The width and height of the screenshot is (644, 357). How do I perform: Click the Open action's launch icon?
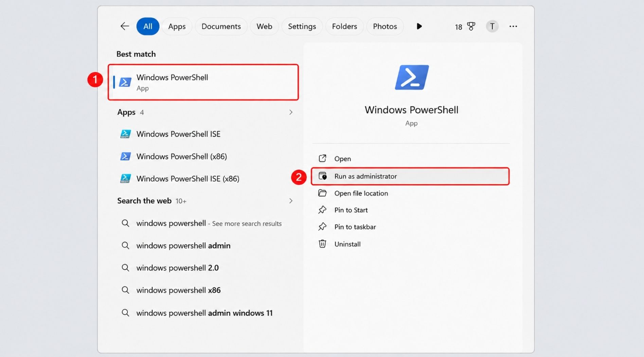pyautogui.click(x=322, y=158)
